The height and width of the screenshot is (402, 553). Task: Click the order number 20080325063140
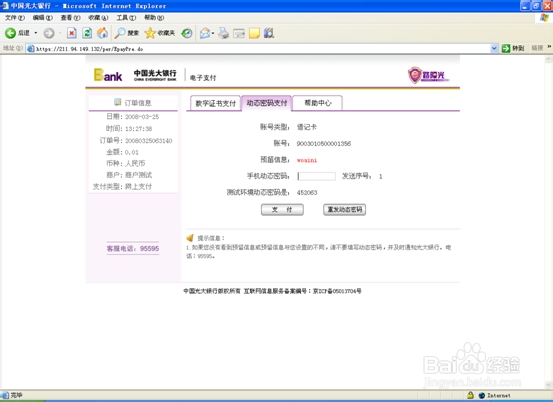[149, 141]
